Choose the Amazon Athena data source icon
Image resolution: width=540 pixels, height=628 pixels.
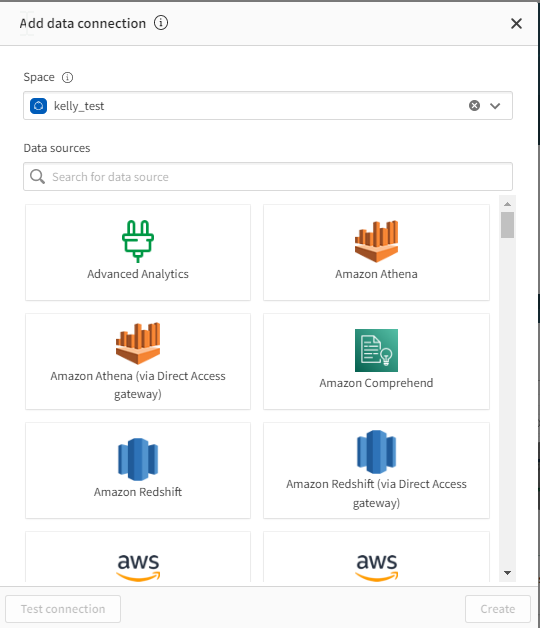(376, 241)
